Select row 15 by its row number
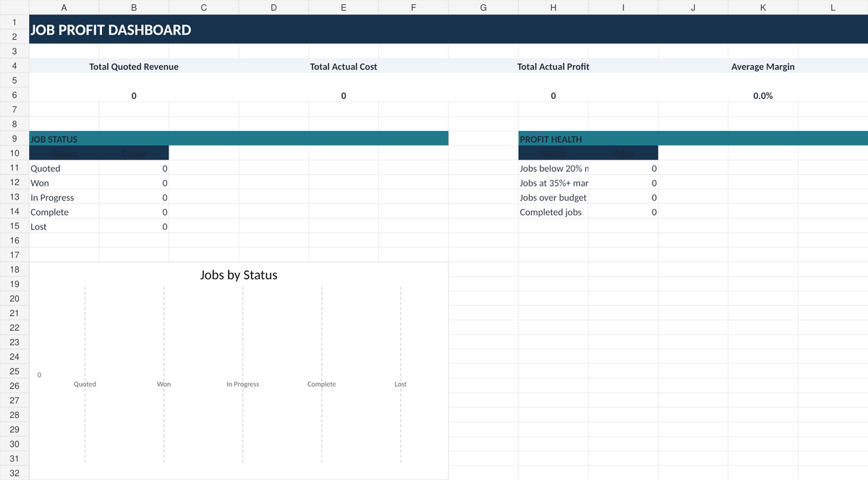868x480 pixels. click(x=14, y=226)
